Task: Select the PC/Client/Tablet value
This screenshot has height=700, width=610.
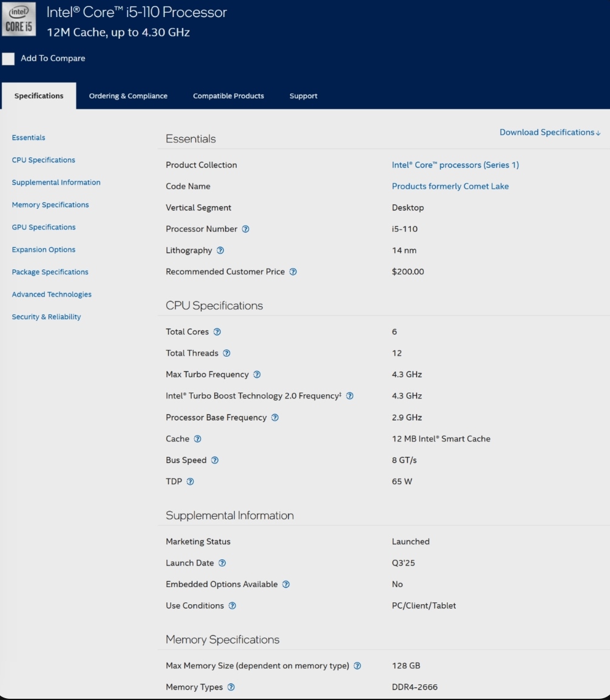Action: pos(424,606)
